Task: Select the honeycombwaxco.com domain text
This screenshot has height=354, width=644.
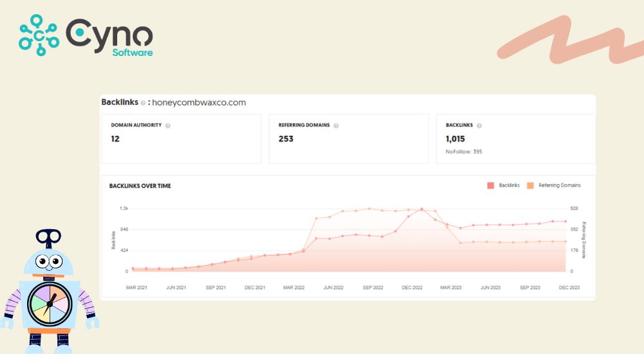Action: [199, 102]
